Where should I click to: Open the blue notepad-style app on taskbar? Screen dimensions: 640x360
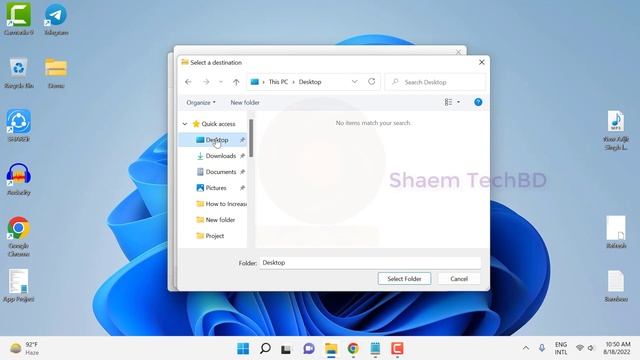(375, 349)
